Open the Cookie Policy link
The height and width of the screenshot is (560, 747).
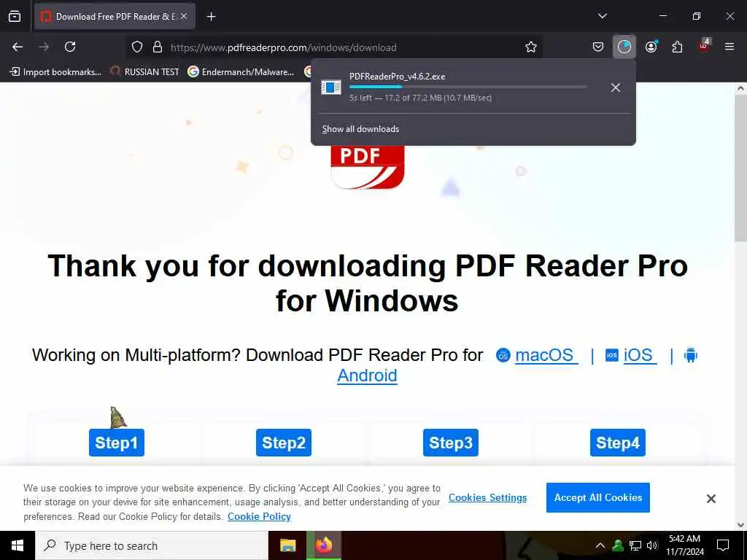(259, 517)
